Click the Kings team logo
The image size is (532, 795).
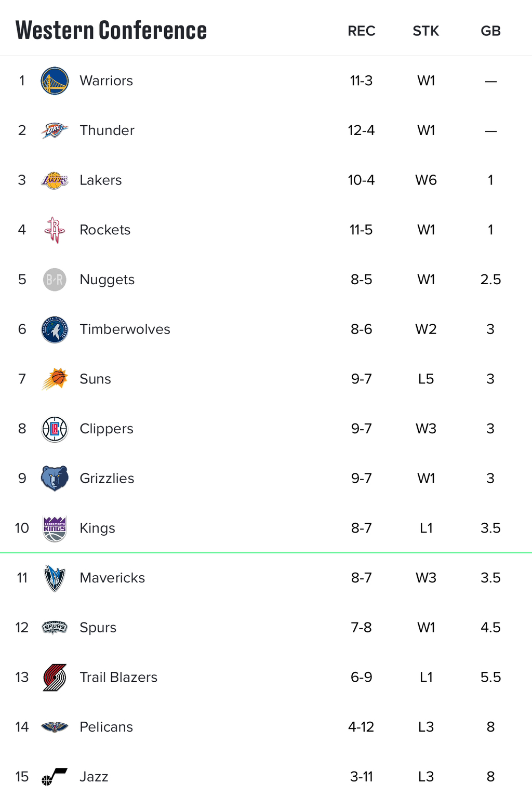(x=55, y=528)
